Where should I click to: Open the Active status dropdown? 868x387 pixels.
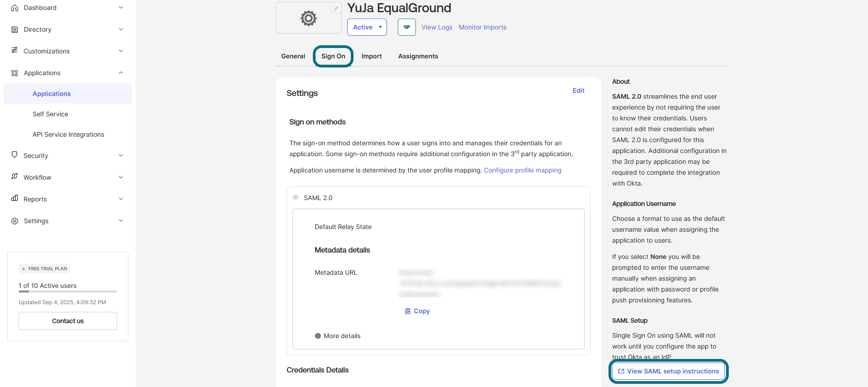[367, 27]
